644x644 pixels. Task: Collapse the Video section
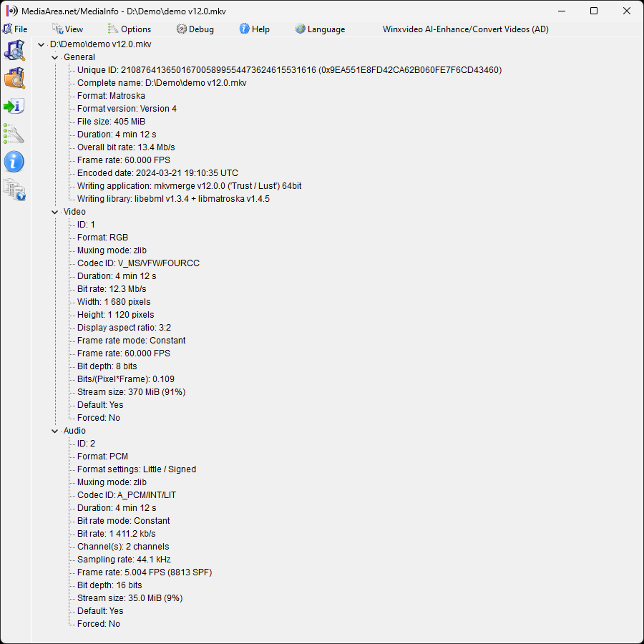point(55,212)
